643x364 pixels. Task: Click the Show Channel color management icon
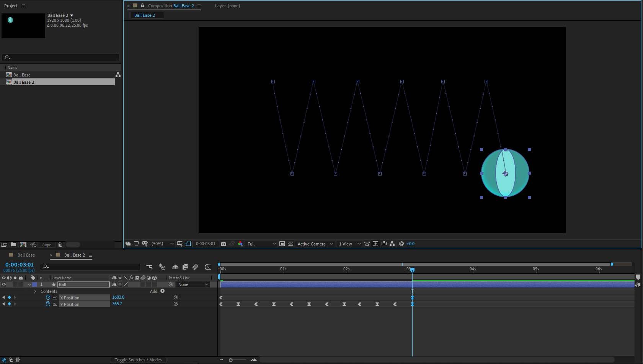click(x=240, y=244)
